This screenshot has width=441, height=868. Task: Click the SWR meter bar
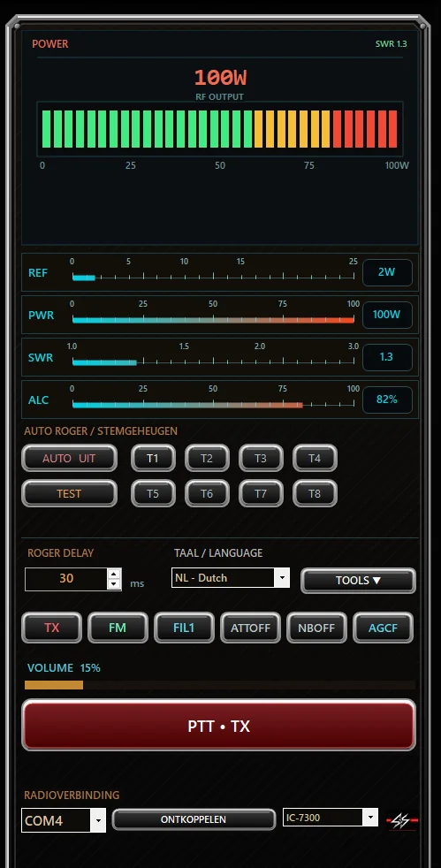pyautogui.click(x=213, y=362)
